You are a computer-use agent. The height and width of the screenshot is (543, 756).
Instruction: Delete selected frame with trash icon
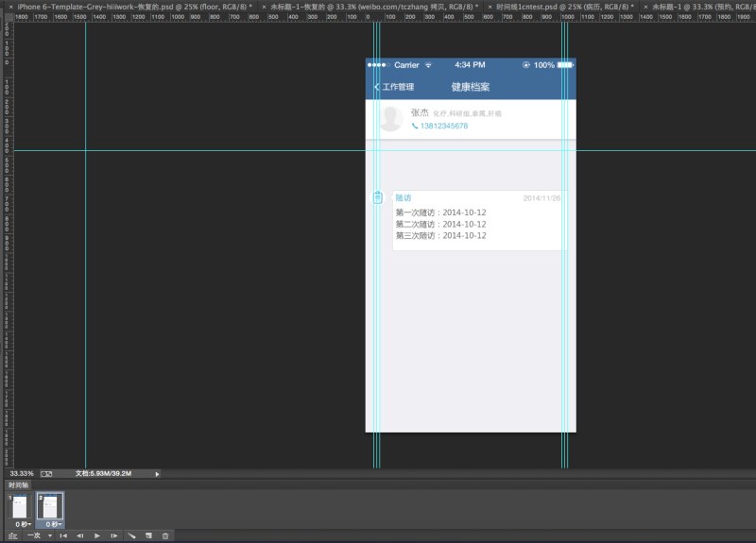coord(165,535)
